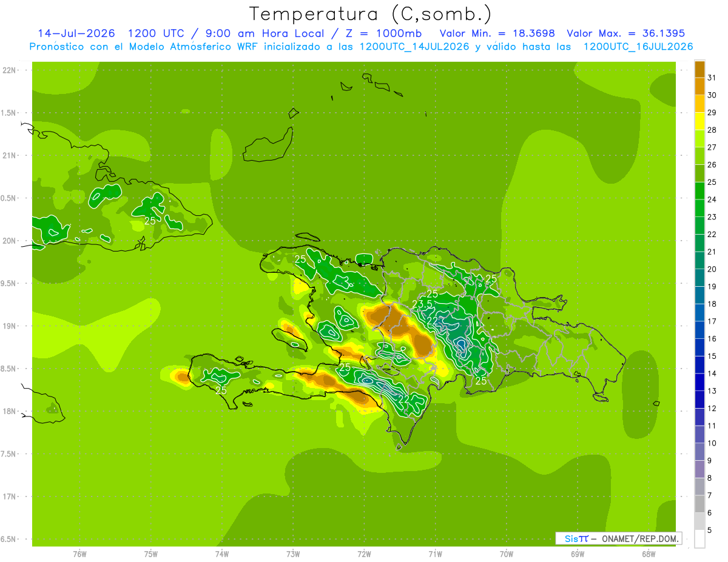
Task: Select the orange legend swatch between 30 and 31
Action: (x=699, y=86)
